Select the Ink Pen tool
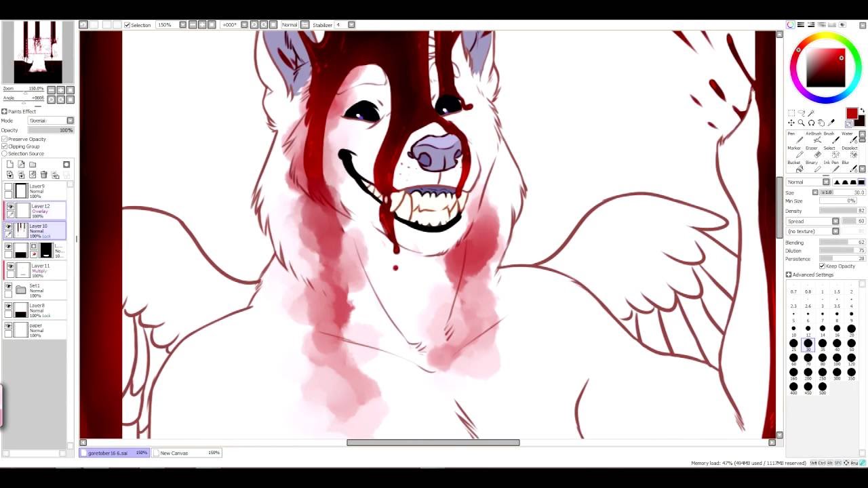Image resolution: width=868 pixels, height=488 pixels. tap(831, 165)
